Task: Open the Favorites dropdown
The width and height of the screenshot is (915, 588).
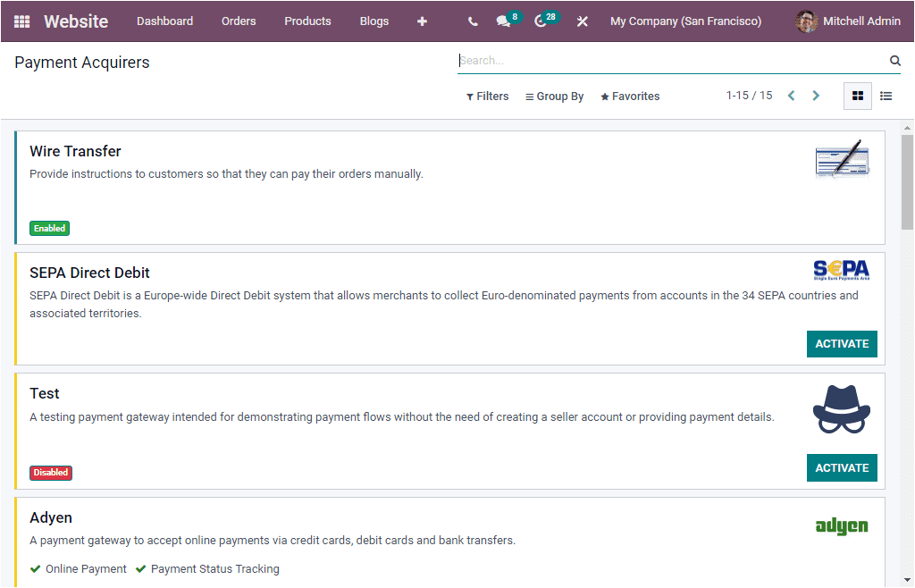Action: tap(630, 96)
